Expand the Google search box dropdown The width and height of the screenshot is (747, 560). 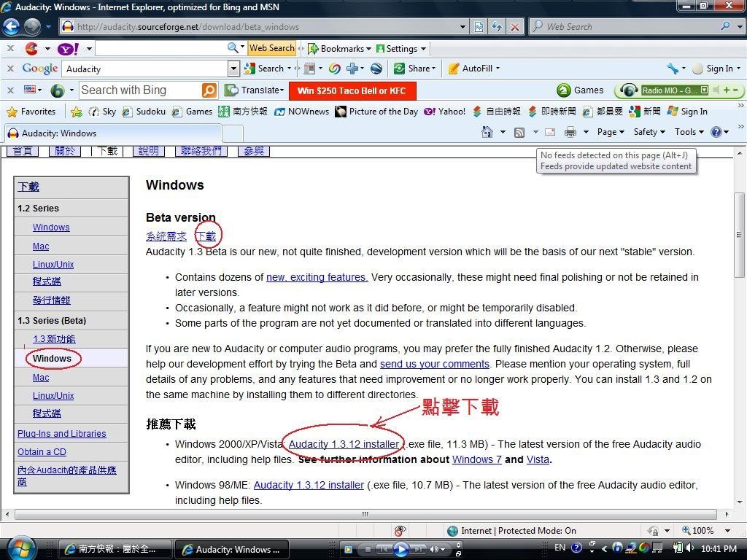[x=233, y=69]
